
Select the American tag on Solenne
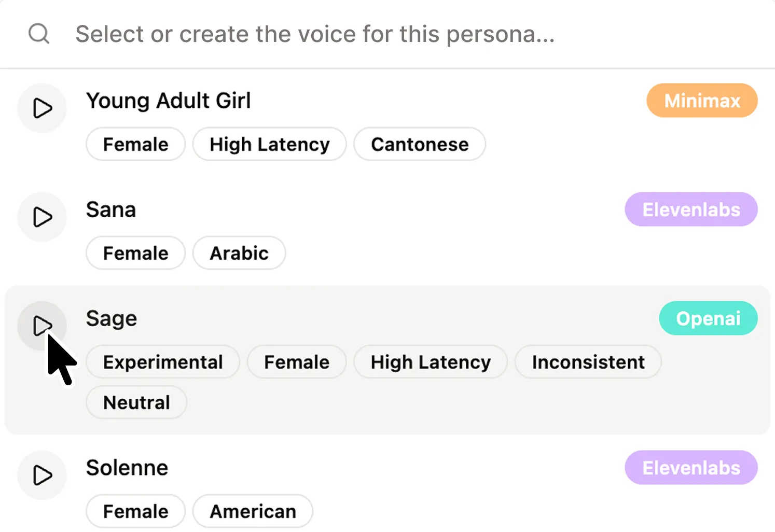(x=253, y=511)
